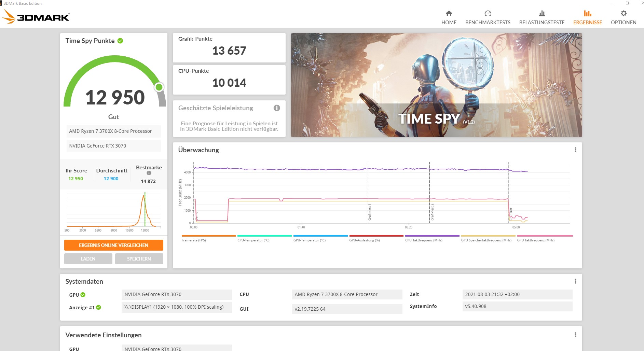
Task: Open the Systemdaten panel options menu
Action: coord(576,281)
